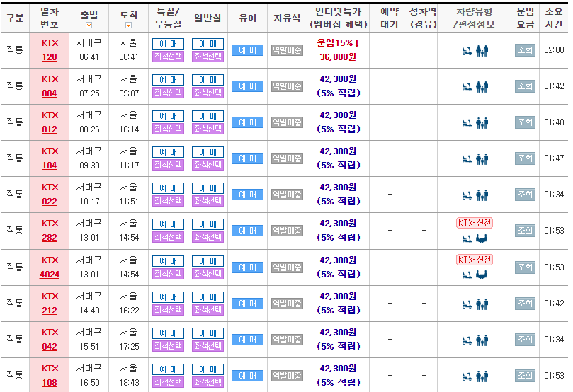
Task: Choose standard 좌석선택 for KTX 012
Action: pyautogui.click(x=208, y=129)
